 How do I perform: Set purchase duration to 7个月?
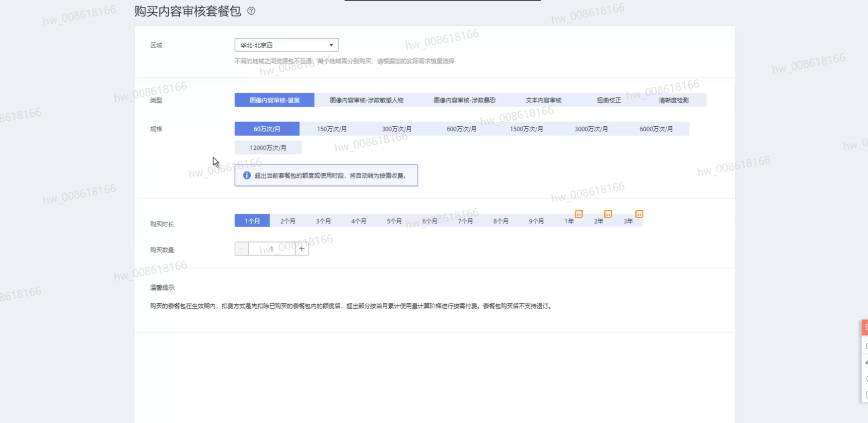[x=465, y=221]
